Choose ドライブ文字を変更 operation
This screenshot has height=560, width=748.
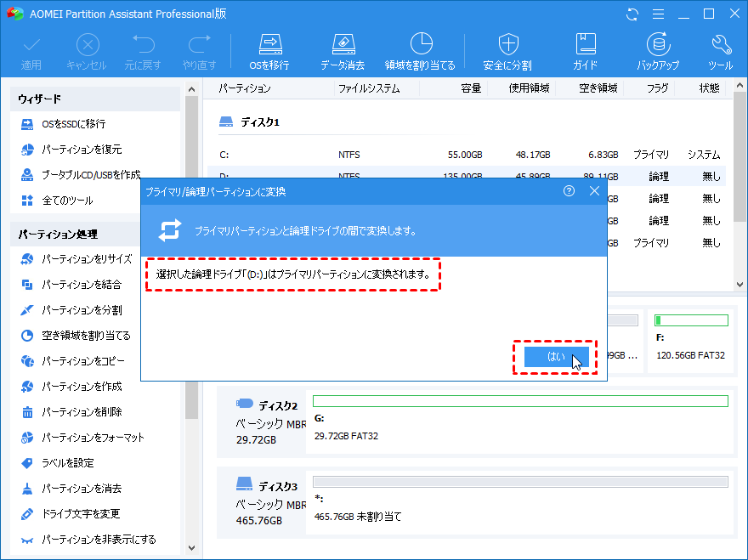pos(81,514)
